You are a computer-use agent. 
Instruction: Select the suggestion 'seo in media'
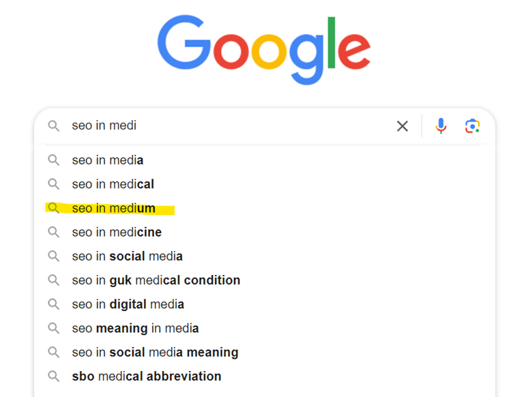point(108,160)
